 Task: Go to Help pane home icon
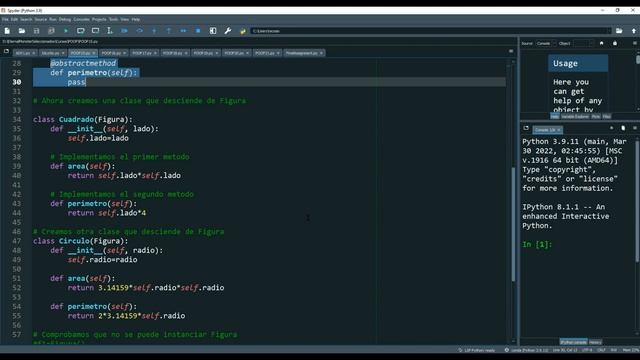[x=601, y=43]
